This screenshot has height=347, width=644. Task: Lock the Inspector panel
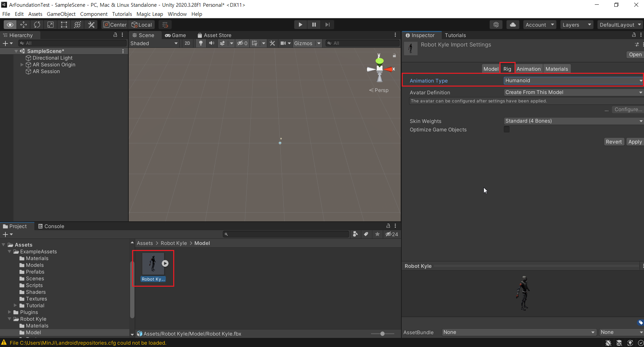click(634, 35)
